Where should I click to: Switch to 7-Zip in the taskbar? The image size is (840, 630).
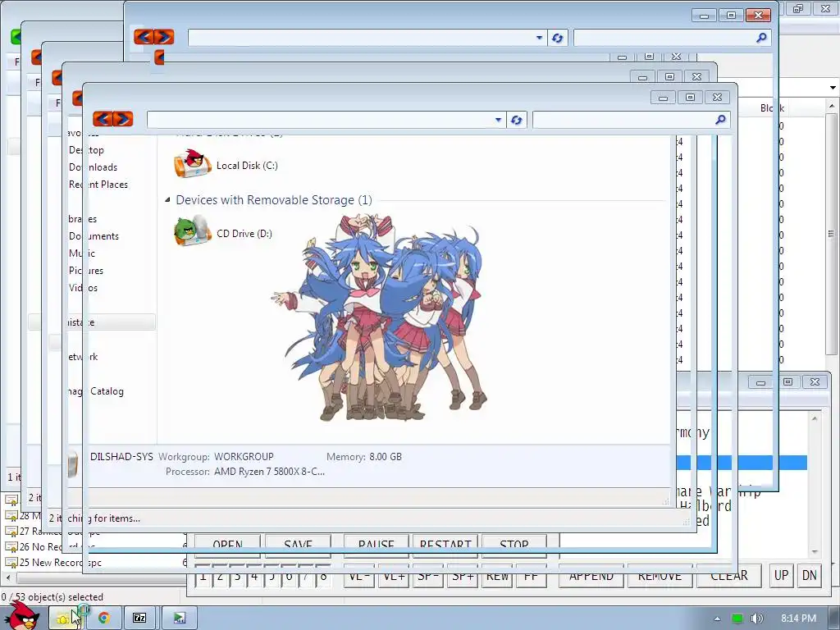[x=139, y=619]
